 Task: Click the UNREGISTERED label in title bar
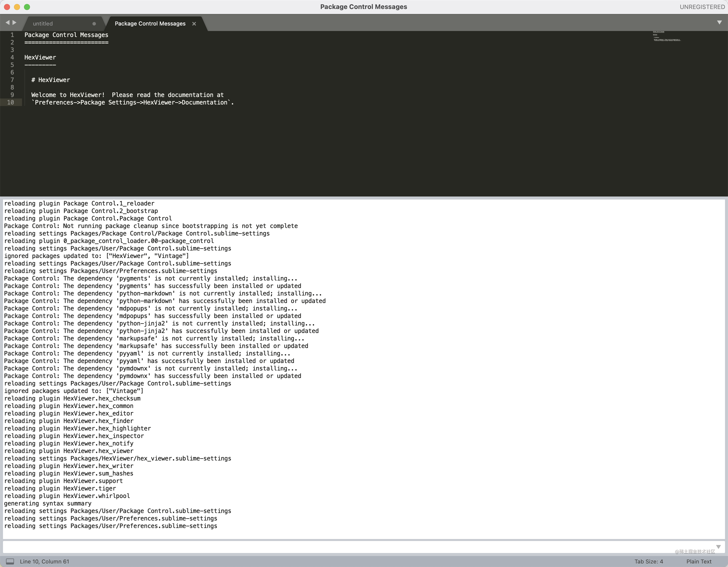tap(702, 7)
